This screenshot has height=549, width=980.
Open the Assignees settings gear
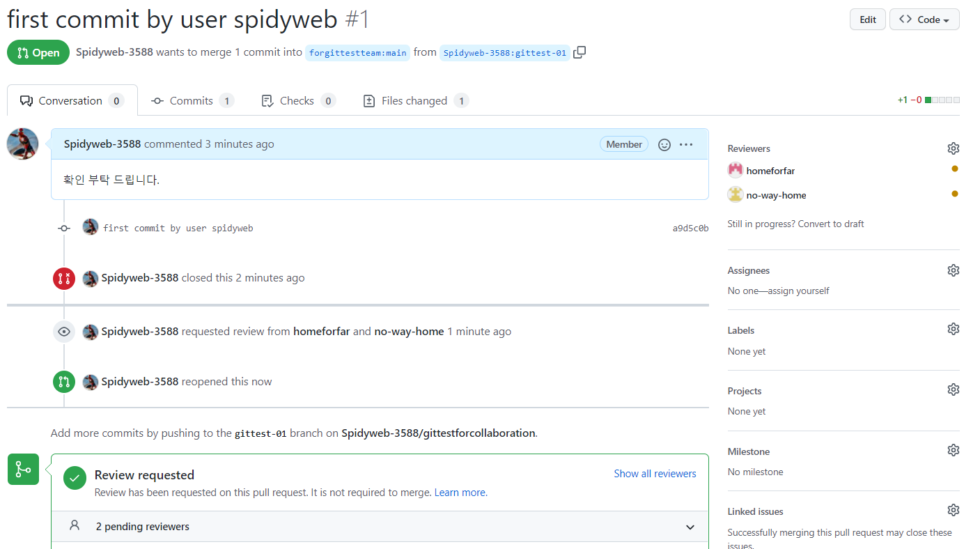(954, 270)
